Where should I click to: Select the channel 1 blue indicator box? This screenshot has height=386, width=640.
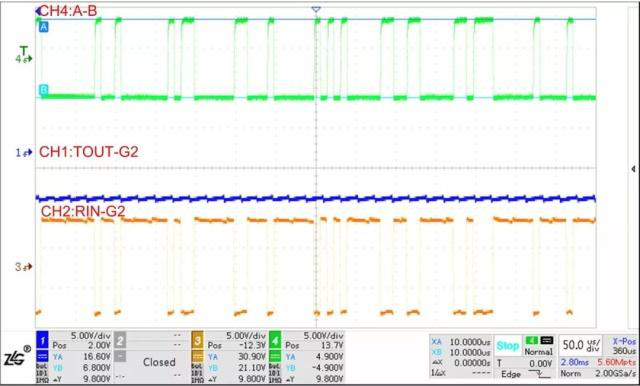[43, 339]
